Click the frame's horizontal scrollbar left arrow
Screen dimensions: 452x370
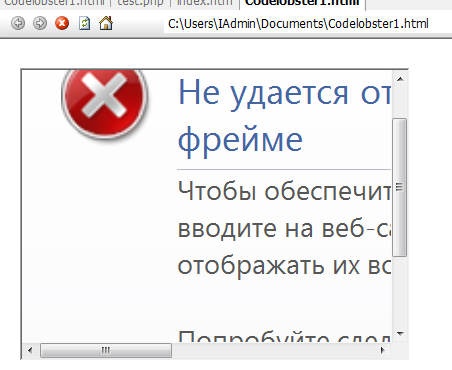pyautogui.click(x=30, y=350)
